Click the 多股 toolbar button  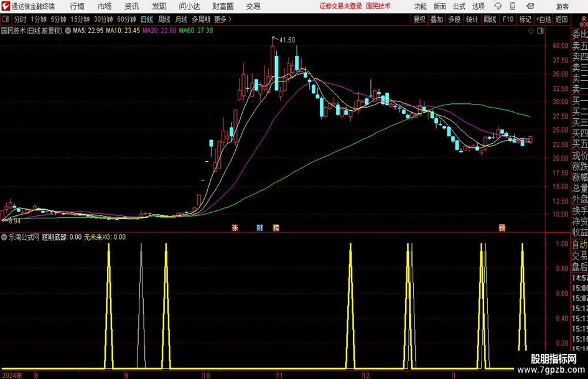pyautogui.click(x=454, y=19)
